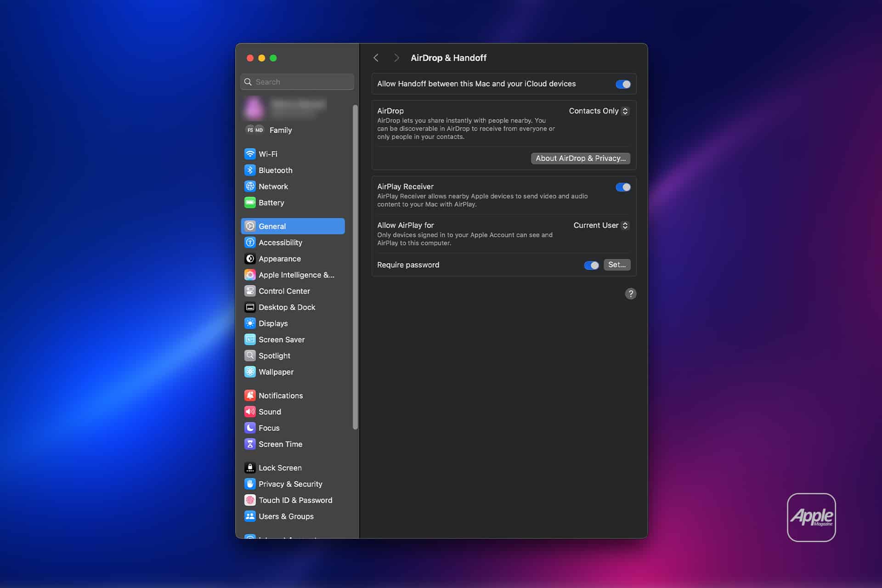The image size is (882, 588).
Task: Select the Appearance label in sidebar
Action: 280,259
